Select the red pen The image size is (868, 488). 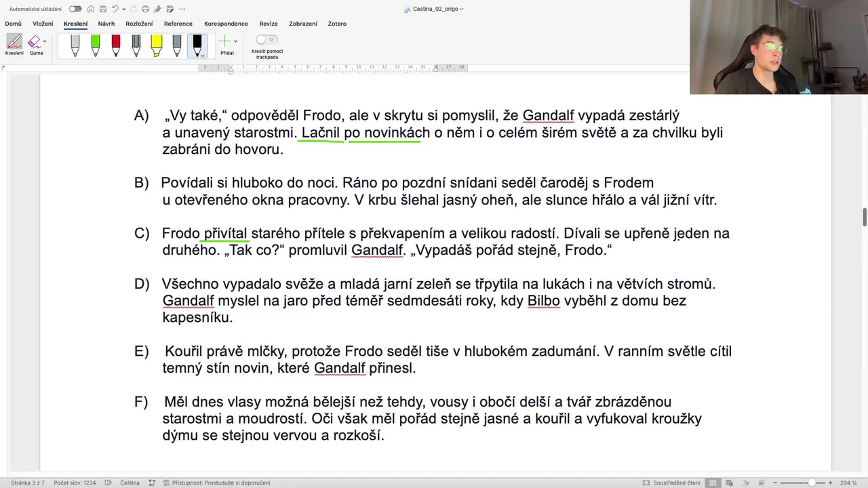[116, 46]
